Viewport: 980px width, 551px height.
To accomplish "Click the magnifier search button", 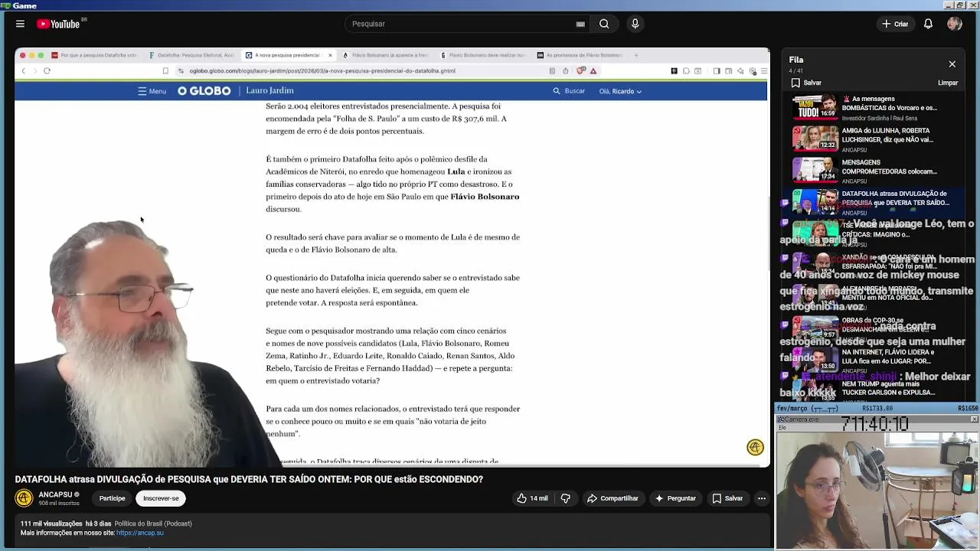I will 604,24.
